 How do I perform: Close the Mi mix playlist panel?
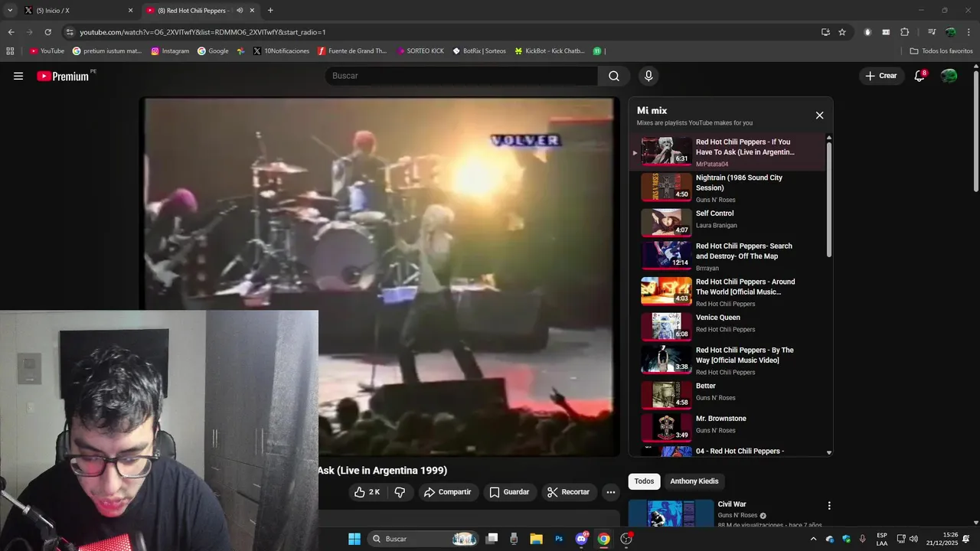[x=819, y=116]
